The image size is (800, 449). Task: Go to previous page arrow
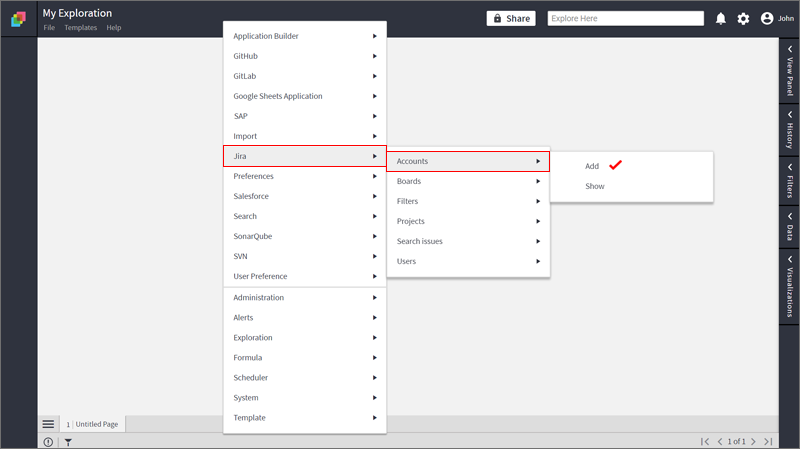719,441
